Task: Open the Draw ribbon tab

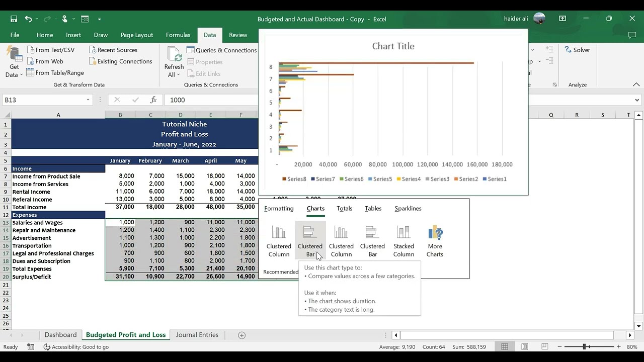Action: tap(101, 35)
